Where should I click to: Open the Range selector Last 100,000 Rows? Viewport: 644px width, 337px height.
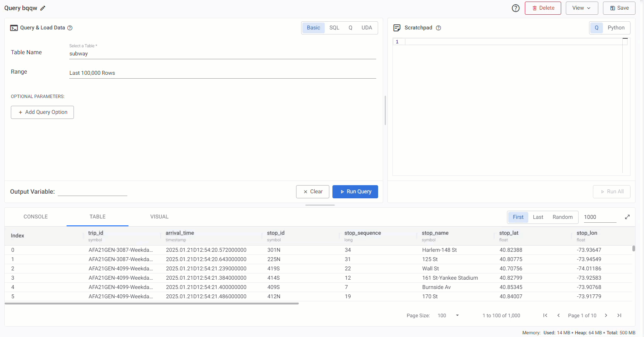click(x=223, y=73)
